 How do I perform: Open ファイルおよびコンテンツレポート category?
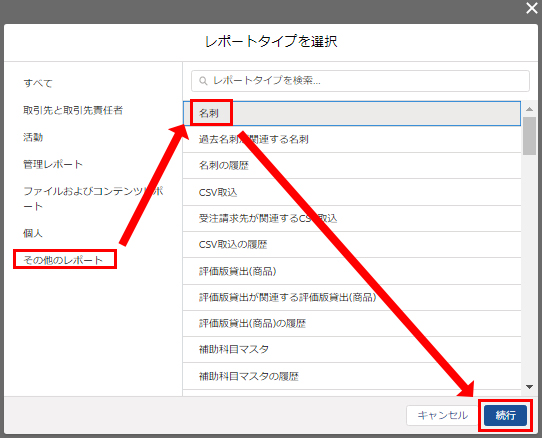click(x=93, y=198)
